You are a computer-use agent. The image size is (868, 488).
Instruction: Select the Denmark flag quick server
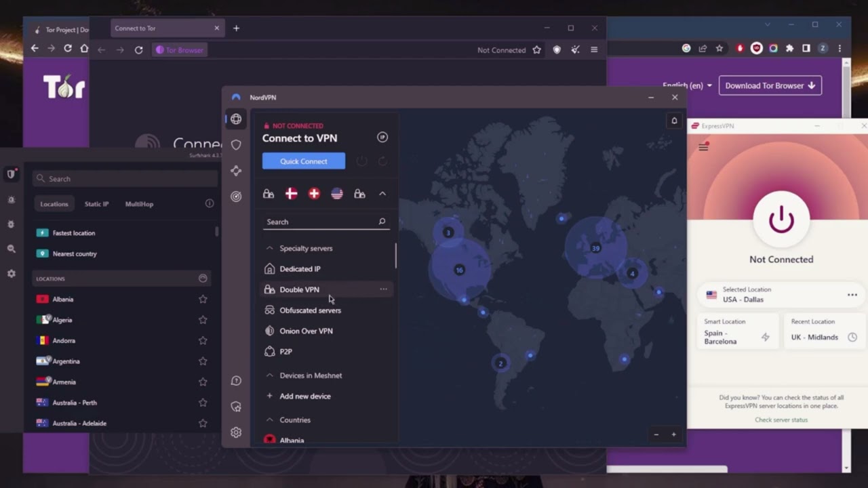291,194
